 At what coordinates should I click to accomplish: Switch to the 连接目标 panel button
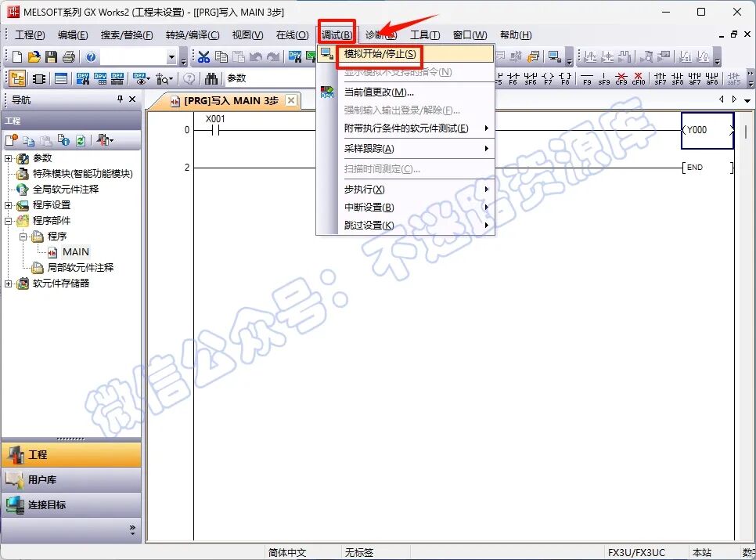pyautogui.click(x=71, y=505)
